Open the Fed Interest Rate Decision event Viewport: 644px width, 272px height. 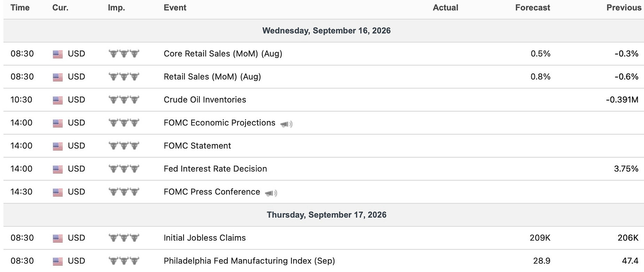(215, 169)
